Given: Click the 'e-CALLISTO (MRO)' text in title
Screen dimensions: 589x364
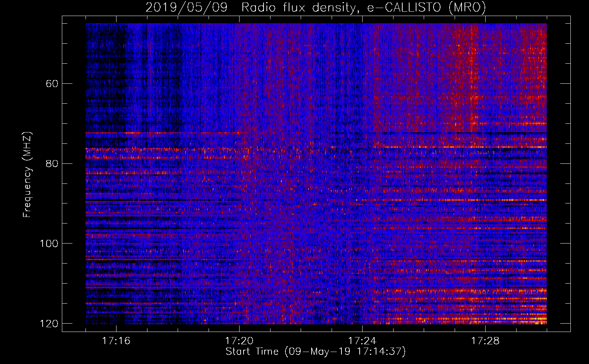Looking at the screenshot, I should 427,8.
